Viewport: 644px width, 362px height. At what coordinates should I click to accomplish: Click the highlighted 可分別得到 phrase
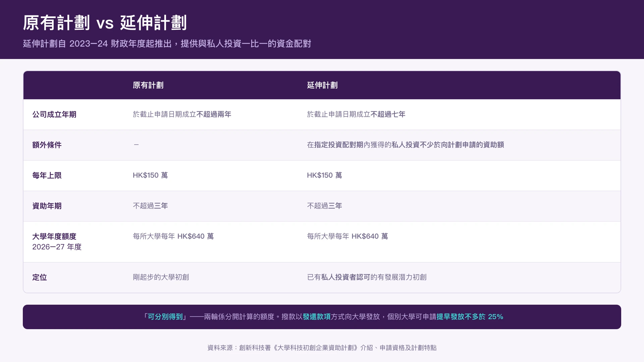(x=165, y=317)
